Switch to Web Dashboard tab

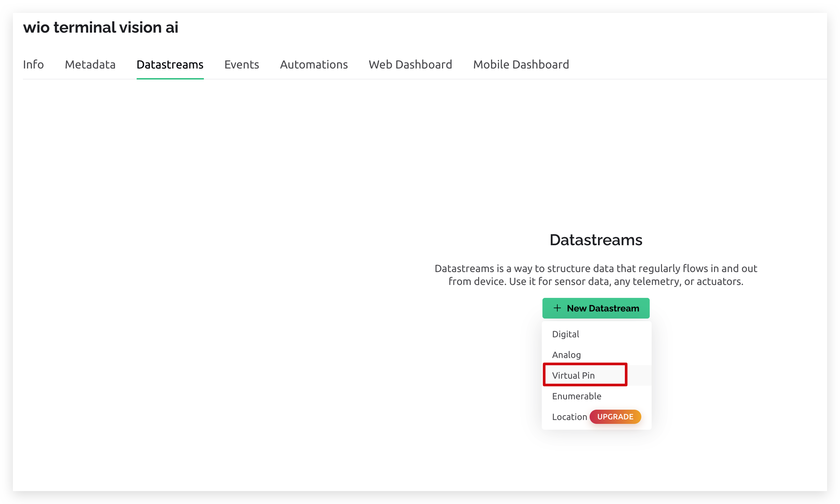click(x=410, y=64)
